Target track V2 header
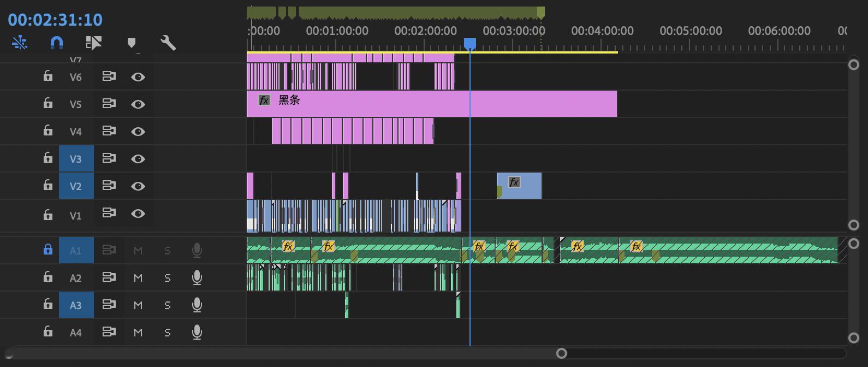The width and height of the screenshot is (868, 367). 76,186
